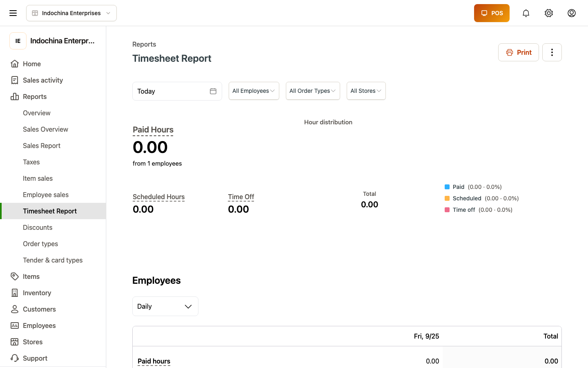Click the Paid Hours heading label
The width and height of the screenshot is (588, 368).
(x=153, y=130)
